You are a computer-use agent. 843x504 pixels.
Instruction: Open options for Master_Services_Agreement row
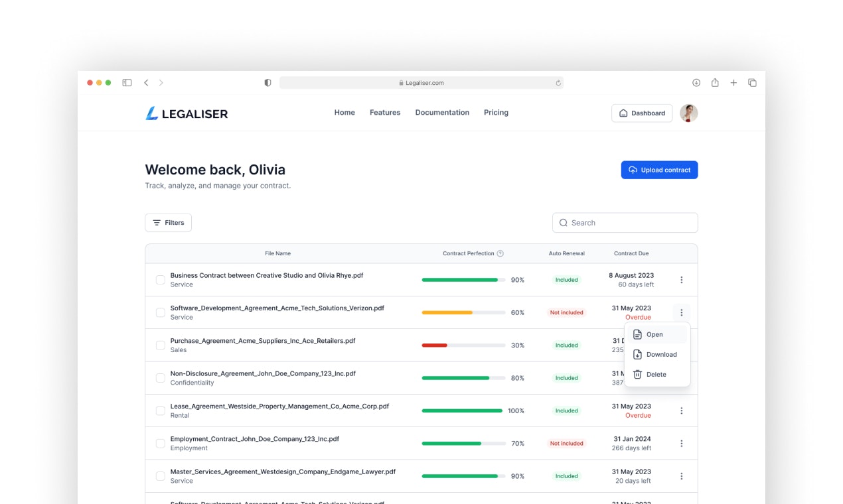681,476
